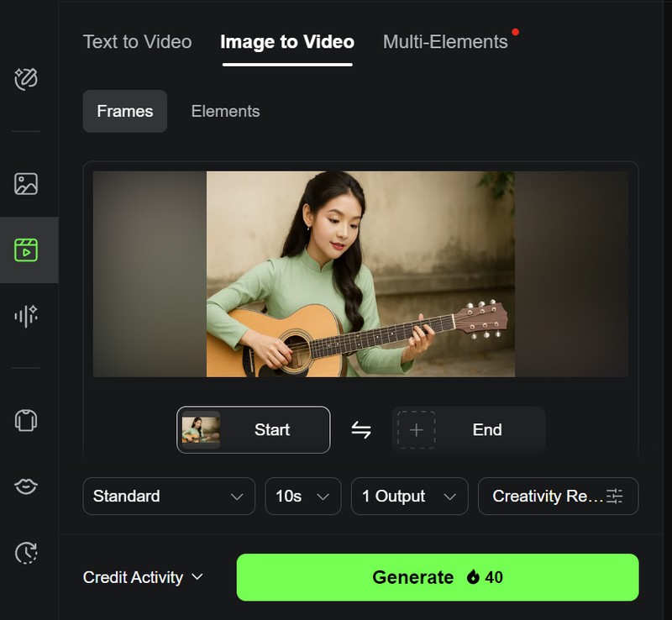Switch to Frames mode
672x620 pixels.
(124, 112)
